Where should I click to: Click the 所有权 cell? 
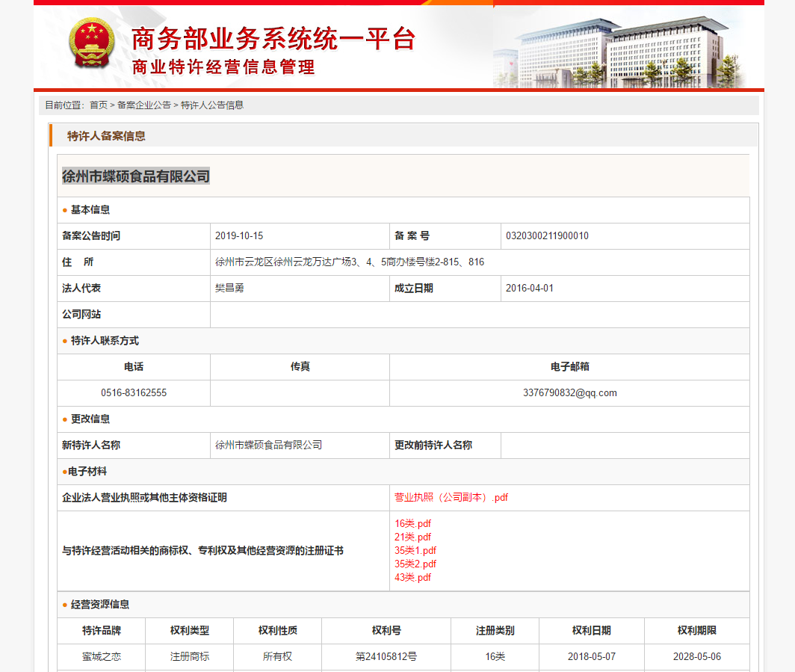[278, 657]
